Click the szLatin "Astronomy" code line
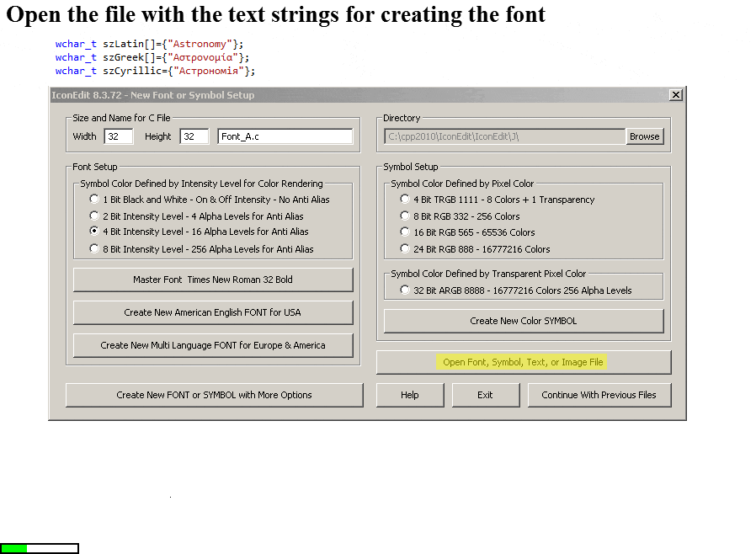756x554 pixels. pos(149,44)
